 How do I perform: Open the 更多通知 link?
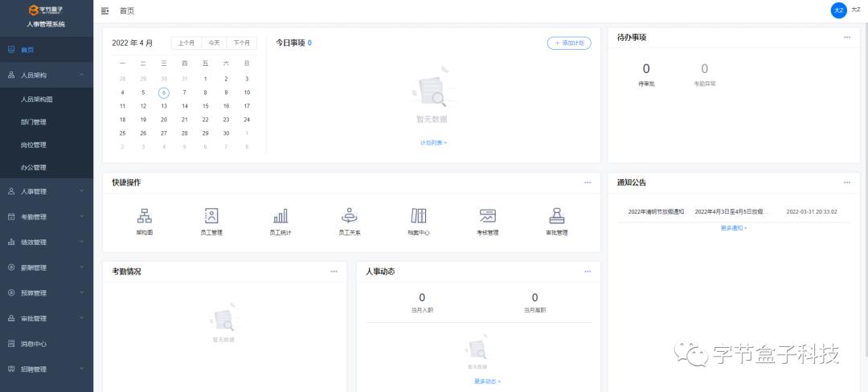pos(733,228)
